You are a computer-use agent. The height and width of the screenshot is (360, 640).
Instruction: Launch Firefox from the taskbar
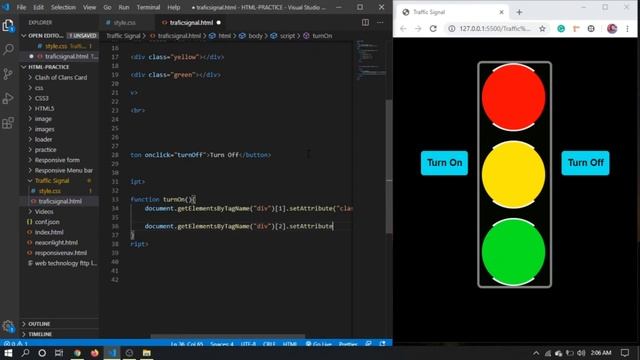click(x=95, y=353)
